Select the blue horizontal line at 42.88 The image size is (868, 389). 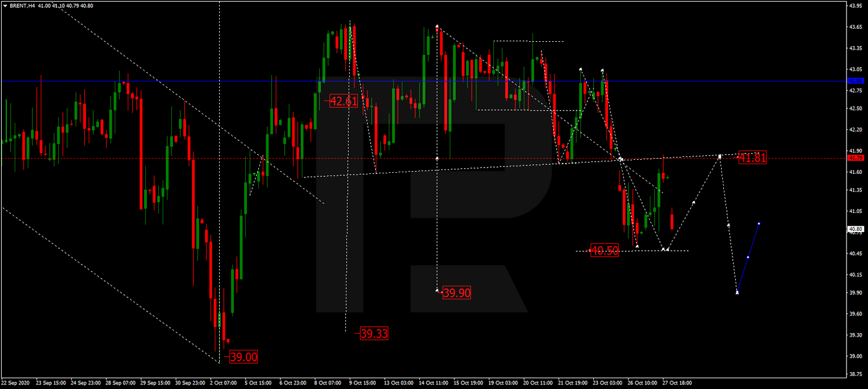[x=423, y=81]
